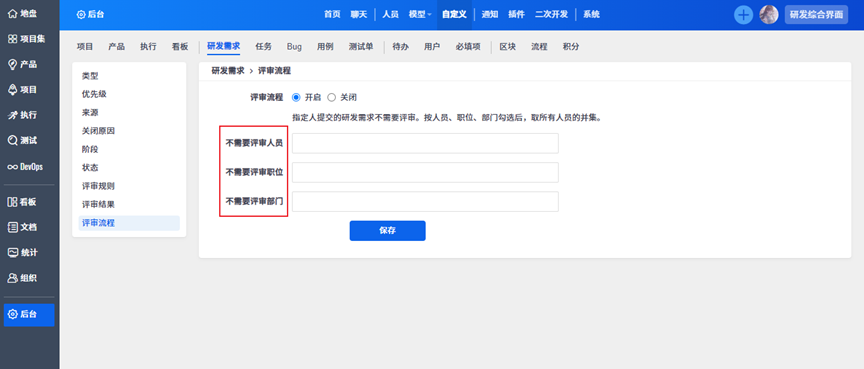Image resolution: width=864 pixels, height=369 pixels.
Task: Select the 开启 radio option
Action: click(296, 97)
